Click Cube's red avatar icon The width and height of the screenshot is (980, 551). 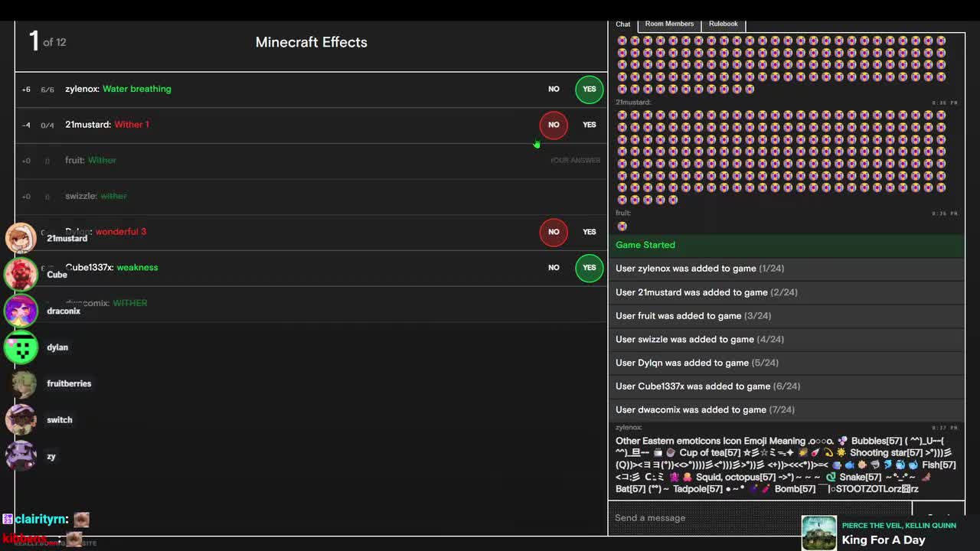[x=21, y=274]
